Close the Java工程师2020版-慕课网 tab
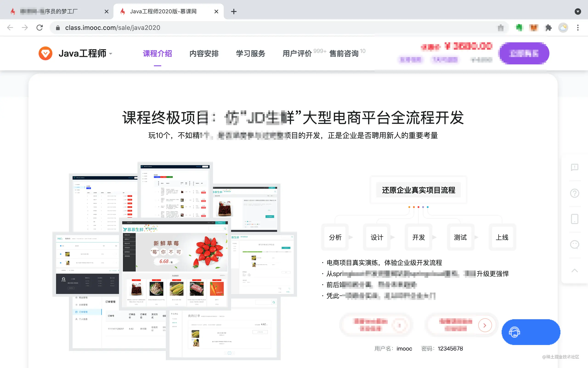 pos(216,11)
